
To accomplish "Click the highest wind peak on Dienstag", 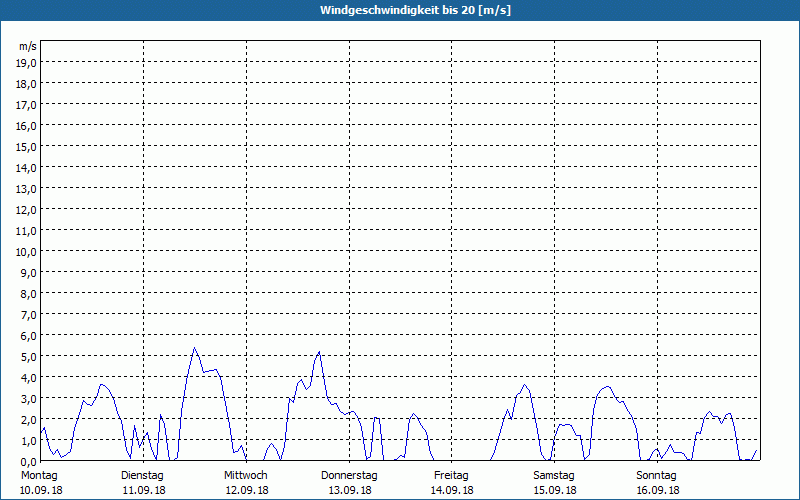I will click(194, 348).
